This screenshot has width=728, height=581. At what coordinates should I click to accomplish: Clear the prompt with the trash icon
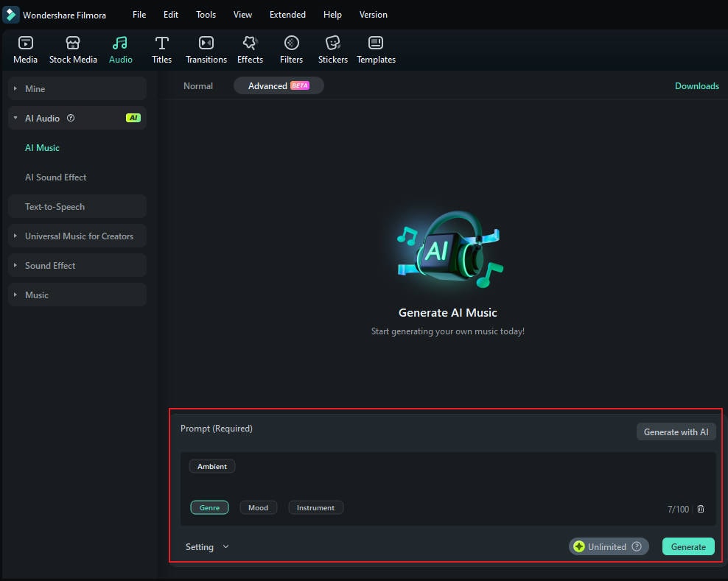point(701,509)
